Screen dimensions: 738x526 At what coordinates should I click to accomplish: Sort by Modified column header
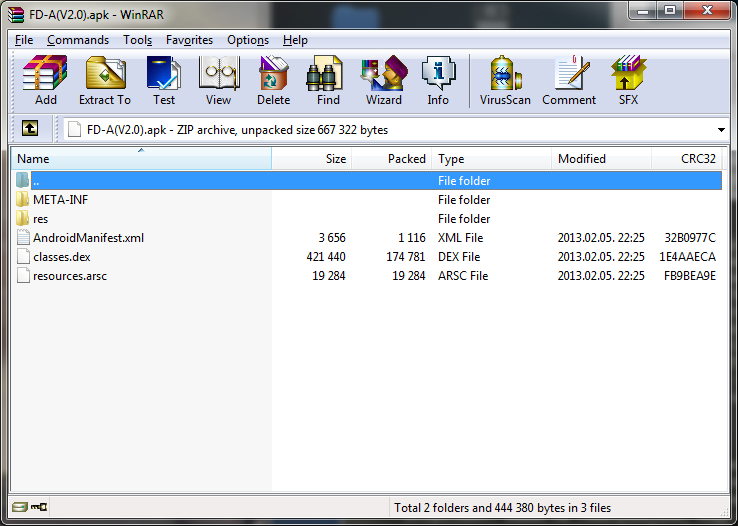602,159
